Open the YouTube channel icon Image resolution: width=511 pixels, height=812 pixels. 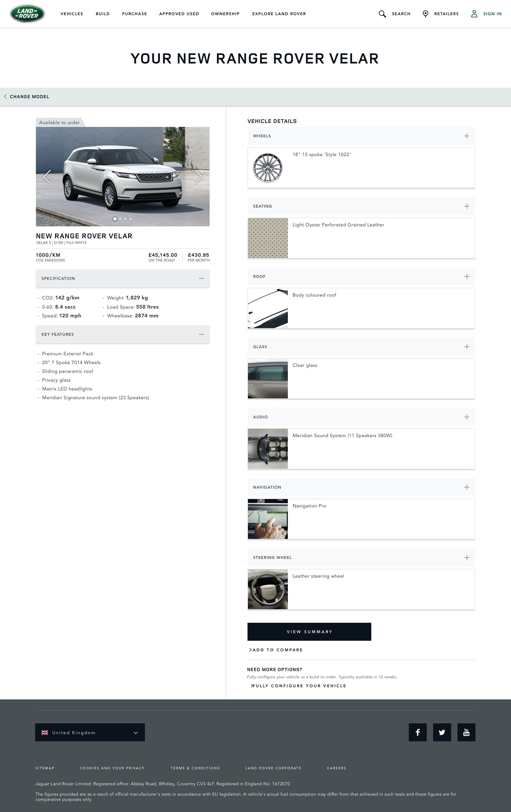tap(466, 732)
